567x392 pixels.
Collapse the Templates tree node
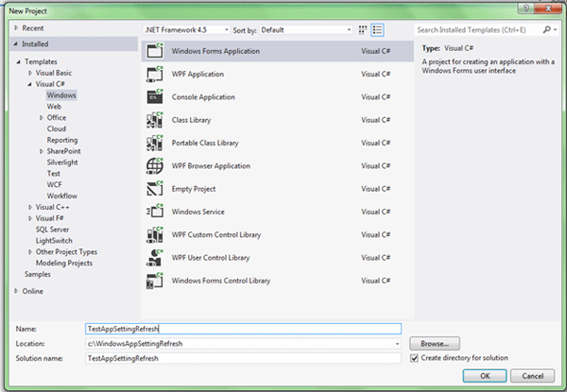[18, 61]
